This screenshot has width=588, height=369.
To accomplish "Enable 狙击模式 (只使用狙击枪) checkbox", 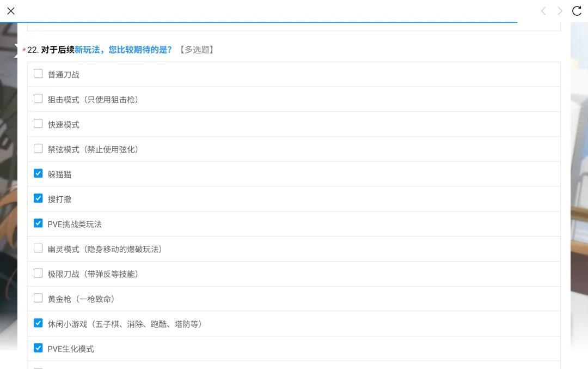I will [38, 99].
